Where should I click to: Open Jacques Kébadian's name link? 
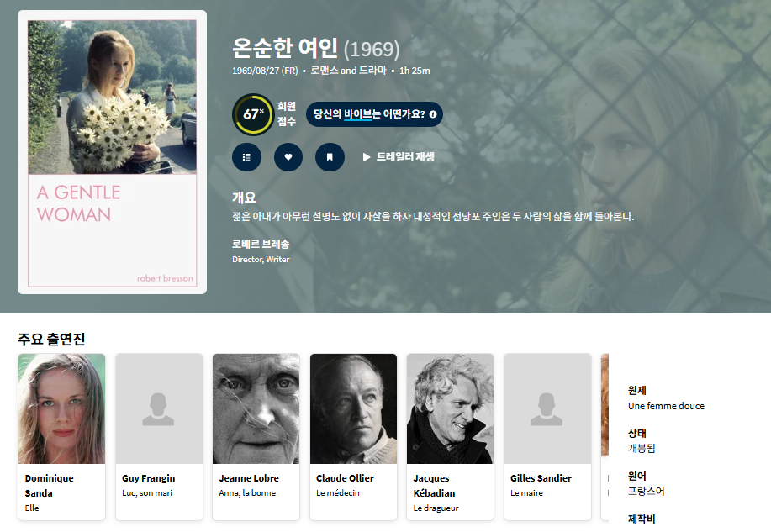point(434,485)
